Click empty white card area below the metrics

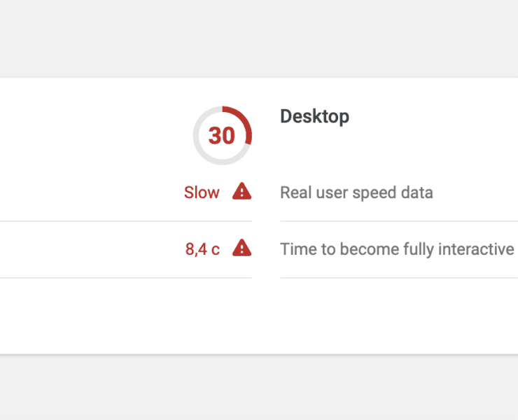click(259, 316)
